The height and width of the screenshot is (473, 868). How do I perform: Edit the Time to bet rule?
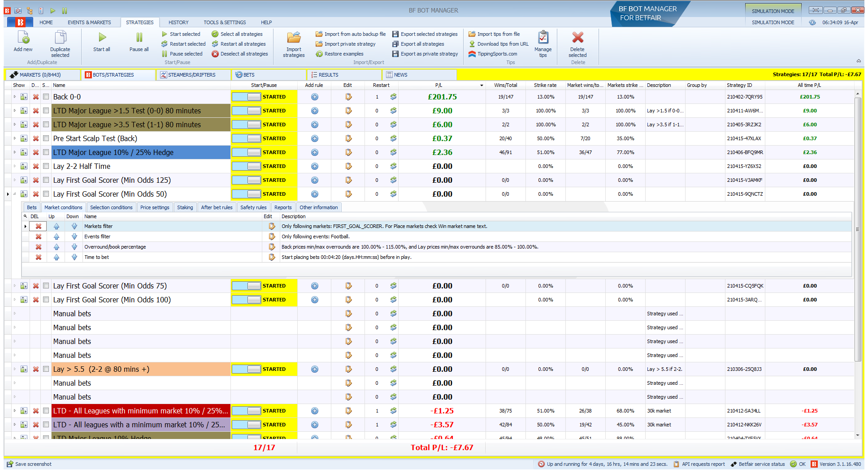[x=272, y=257]
